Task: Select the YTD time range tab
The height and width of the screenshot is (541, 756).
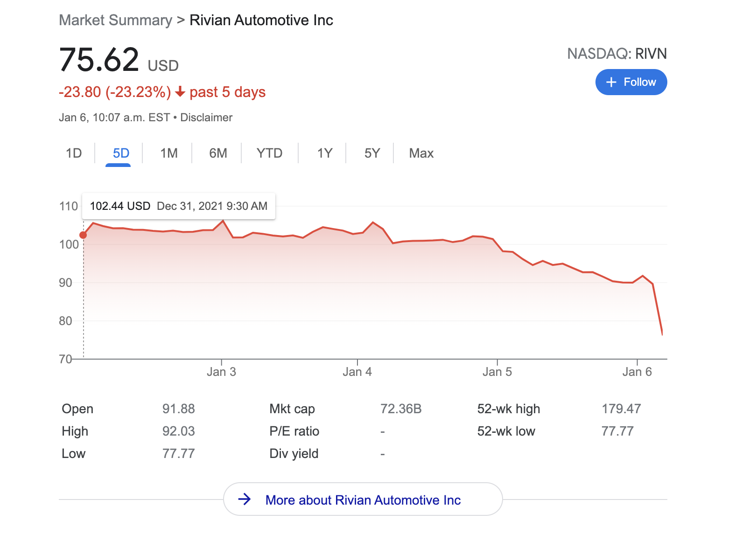Action: click(270, 153)
